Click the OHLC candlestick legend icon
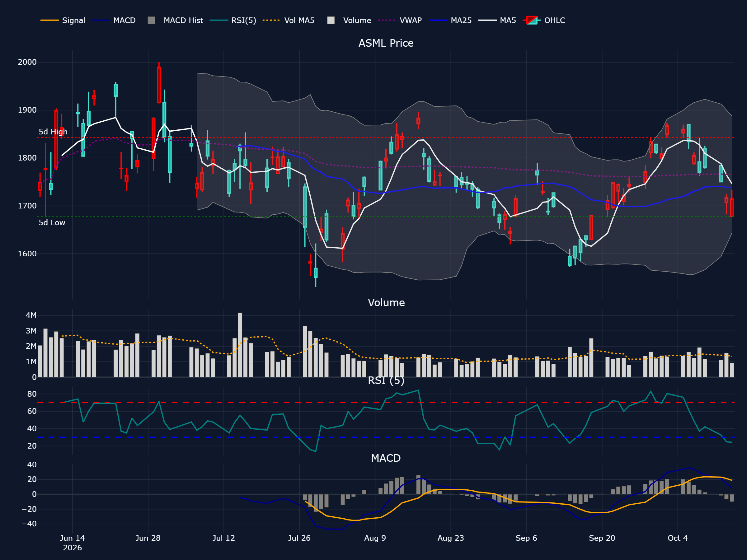The height and width of the screenshot is (560, 747). coord(532,20)
